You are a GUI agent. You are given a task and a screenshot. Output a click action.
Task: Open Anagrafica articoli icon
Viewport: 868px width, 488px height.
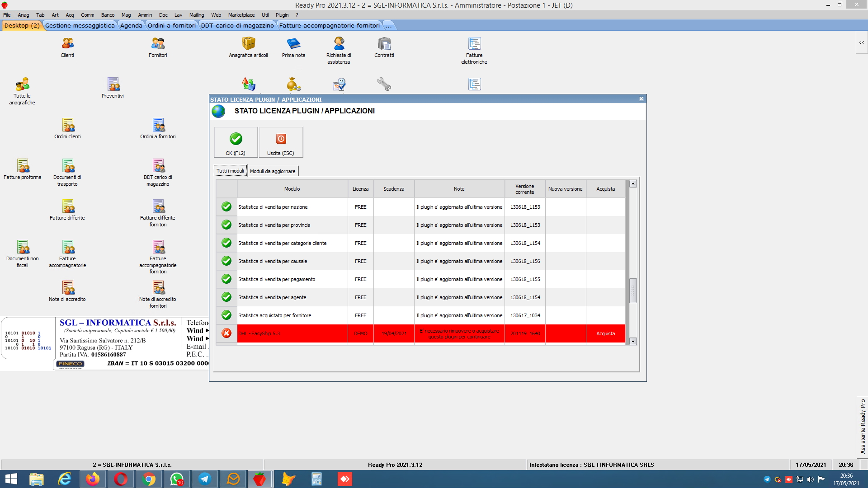[248, 47]
